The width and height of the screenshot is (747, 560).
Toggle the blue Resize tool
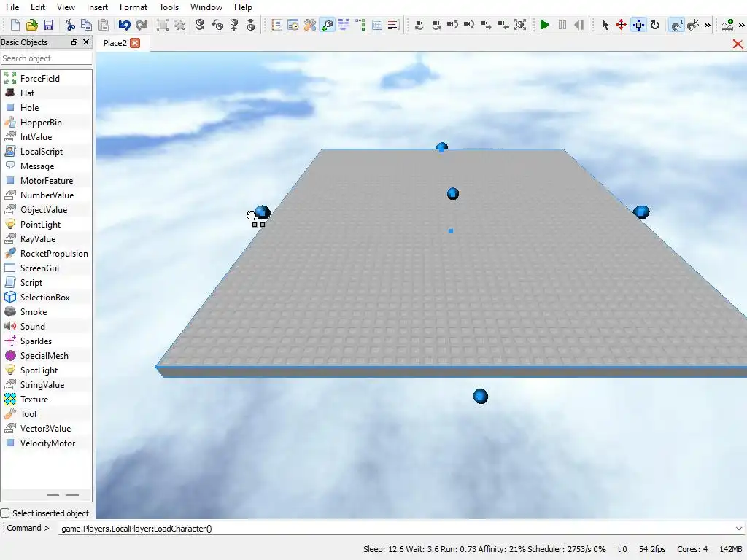[x=638, y=25]
